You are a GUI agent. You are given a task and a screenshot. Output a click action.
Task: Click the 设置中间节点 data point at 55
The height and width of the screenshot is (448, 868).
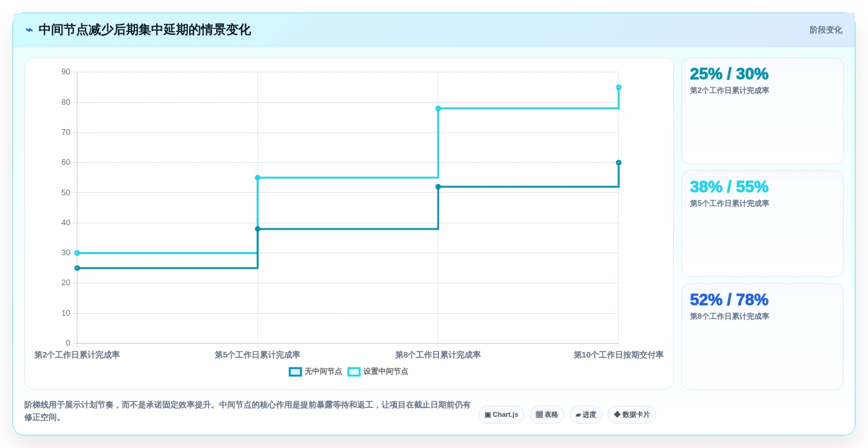click(x=257, y=178)
